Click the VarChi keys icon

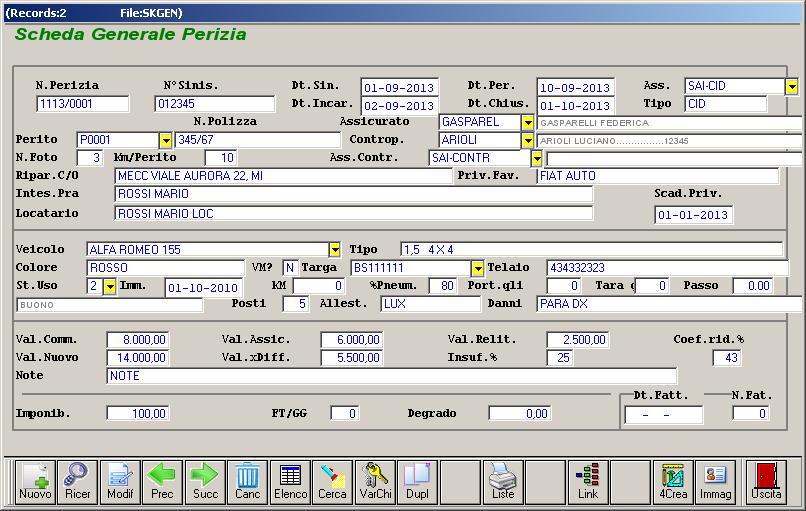pyautogui.click(x=375, y=481)
